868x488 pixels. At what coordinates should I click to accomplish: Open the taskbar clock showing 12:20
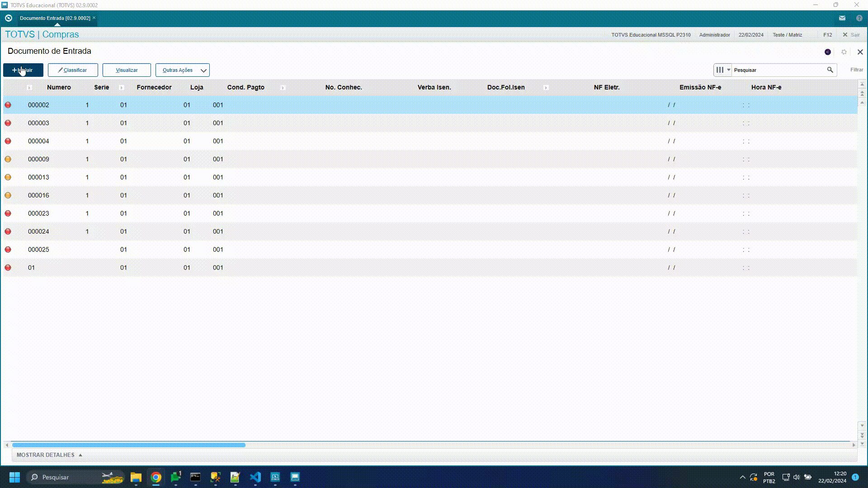832,477
